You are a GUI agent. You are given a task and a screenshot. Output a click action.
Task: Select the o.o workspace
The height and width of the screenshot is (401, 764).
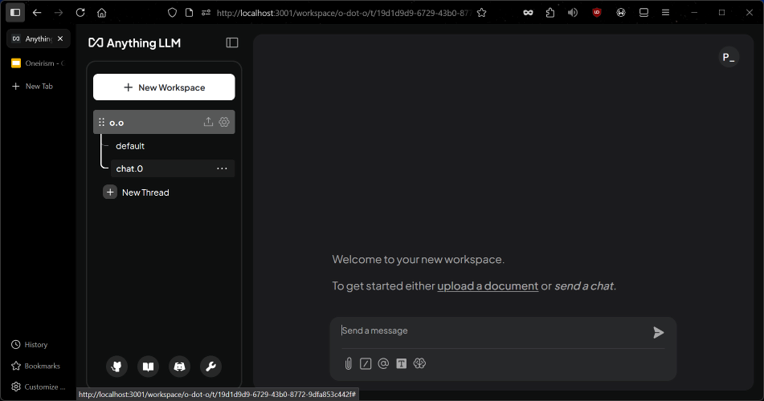pyautogui.click(x=164, y=122)
